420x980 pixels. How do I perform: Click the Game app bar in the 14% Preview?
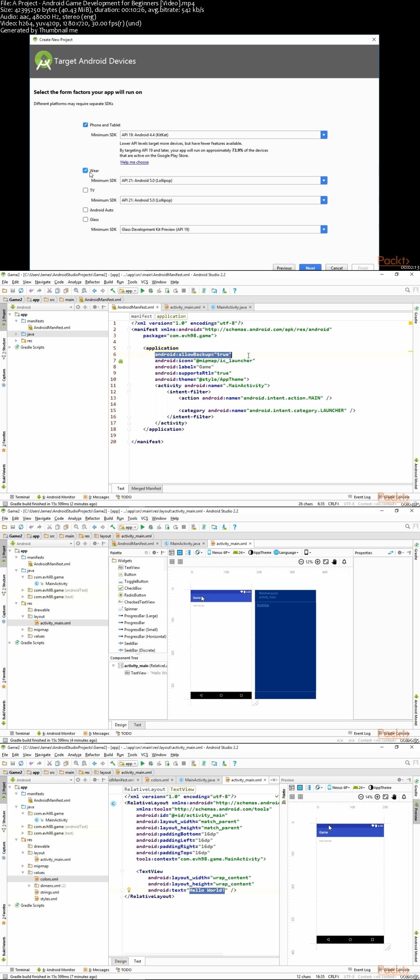[x=350, y=832]
